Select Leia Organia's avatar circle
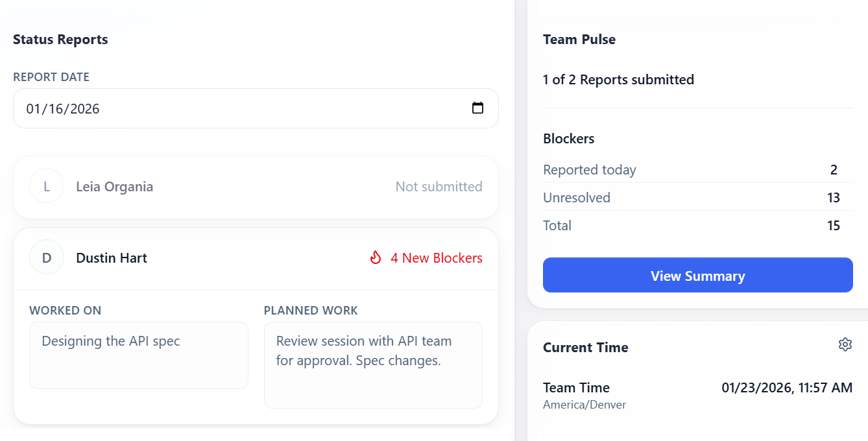 pyautogui.click(x=47, y=187)
